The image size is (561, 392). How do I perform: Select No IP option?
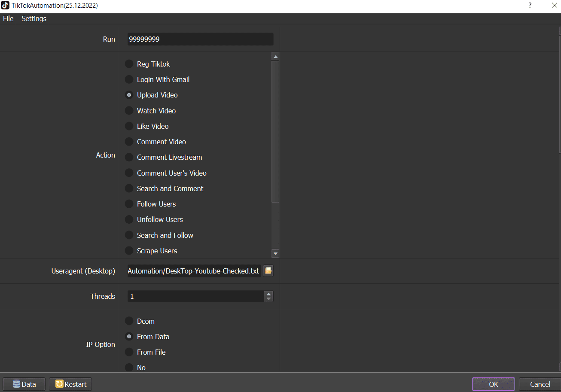[x=135, y=368]
